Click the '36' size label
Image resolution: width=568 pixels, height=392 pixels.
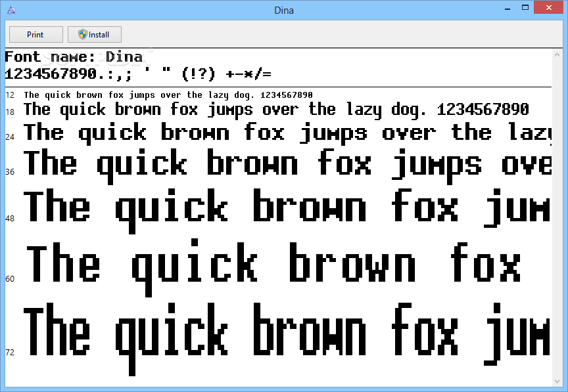10,171
